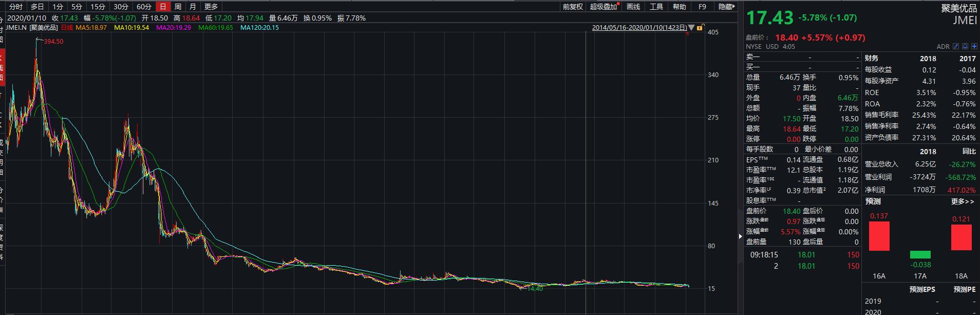Select the 多日 multi-day tab
Viewport: 980px width, 315px height.
[37, 7]
